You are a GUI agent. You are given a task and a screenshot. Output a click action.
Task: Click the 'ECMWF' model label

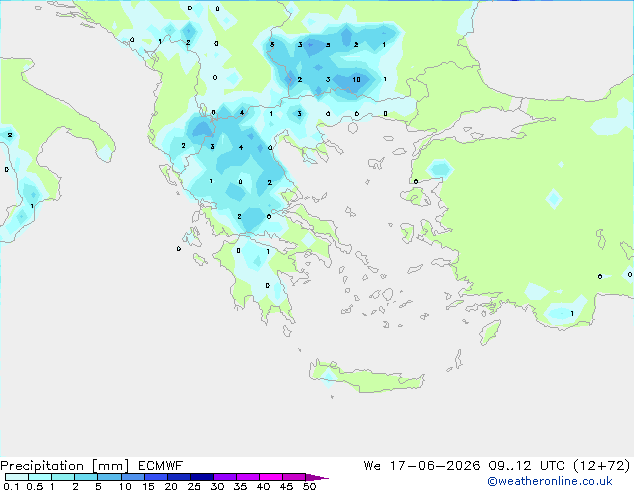pos(161,466)
